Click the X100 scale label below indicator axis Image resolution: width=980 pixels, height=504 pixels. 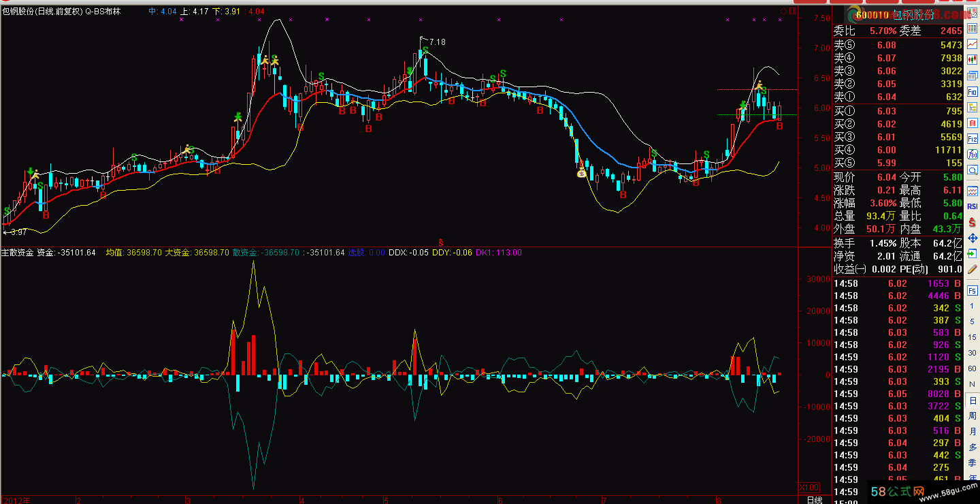(808, 488)
